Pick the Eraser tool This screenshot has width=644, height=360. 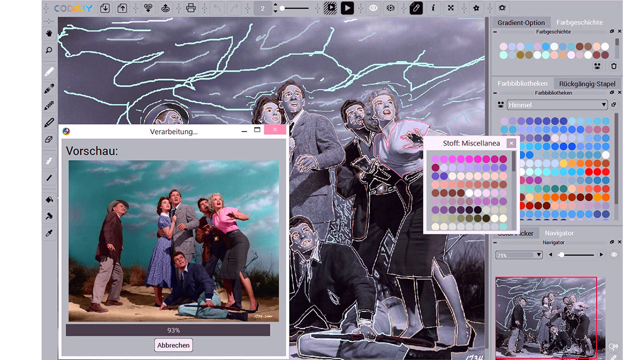49,140
